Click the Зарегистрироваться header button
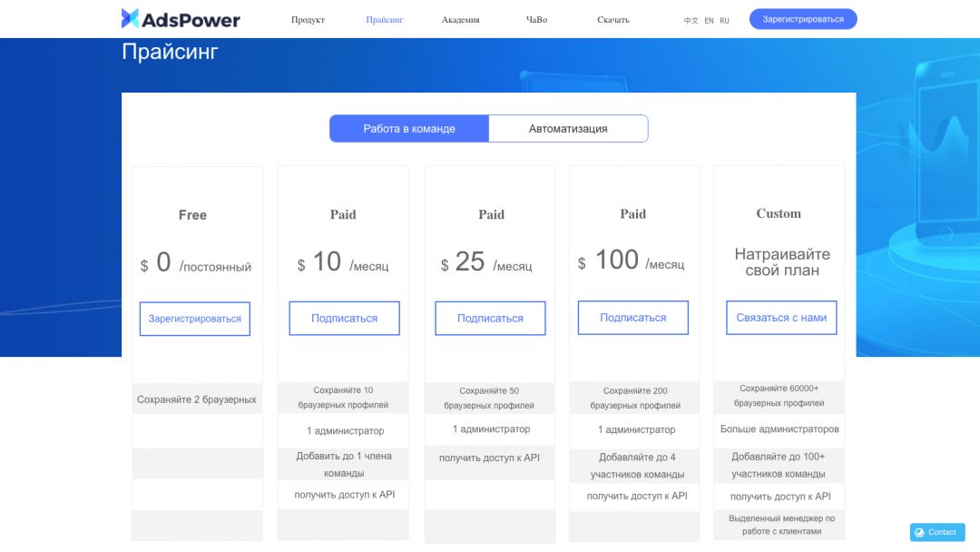Viewport: 980px width, 552px height. point(803,18)
